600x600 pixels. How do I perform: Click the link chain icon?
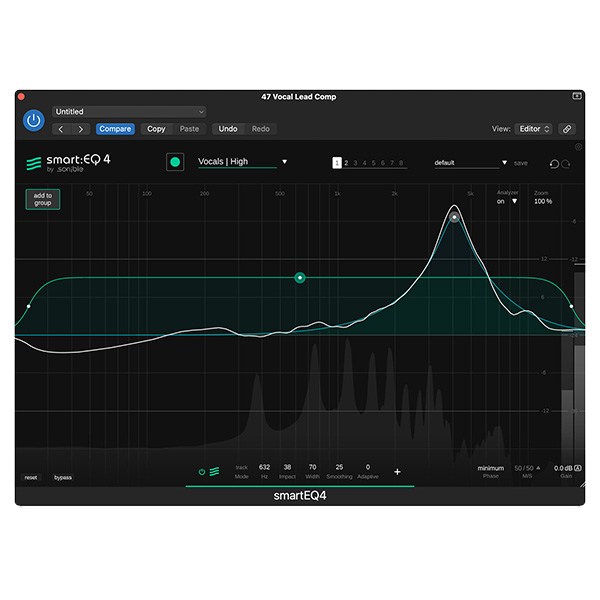click(567, 129)
